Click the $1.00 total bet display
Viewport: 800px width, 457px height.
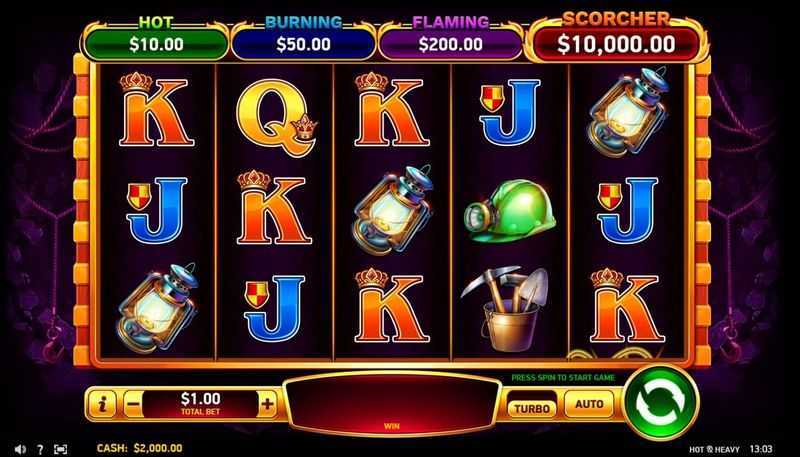[200, 403]
